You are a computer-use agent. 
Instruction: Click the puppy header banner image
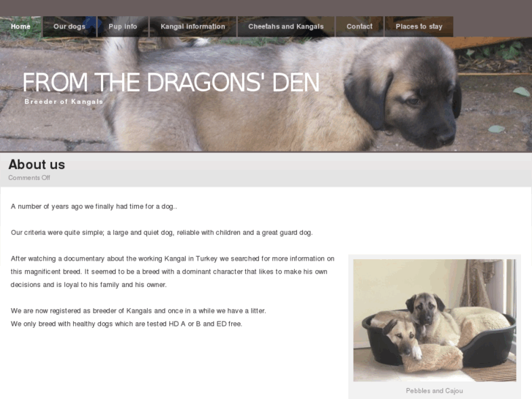click(x=266, y=94)
